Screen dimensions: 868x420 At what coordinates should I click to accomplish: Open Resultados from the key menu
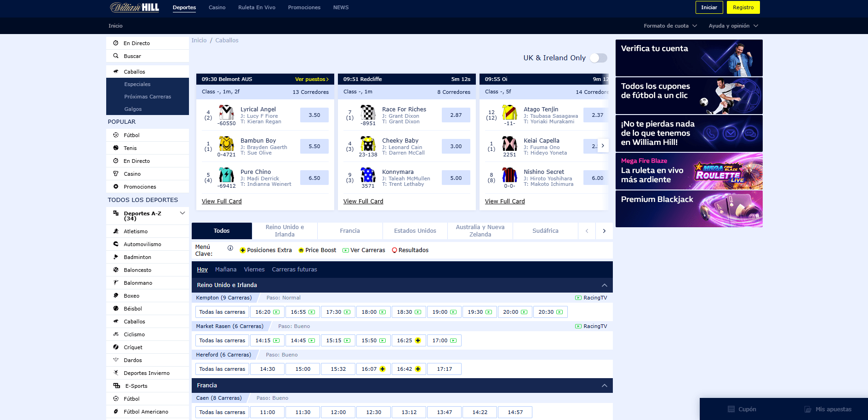pos(410,250)
